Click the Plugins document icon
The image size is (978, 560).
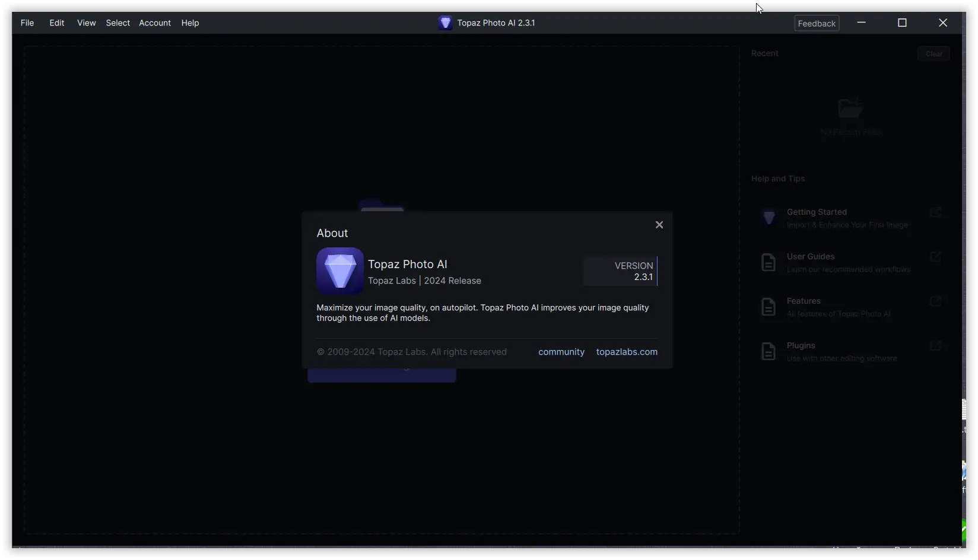tap(769, 351)
